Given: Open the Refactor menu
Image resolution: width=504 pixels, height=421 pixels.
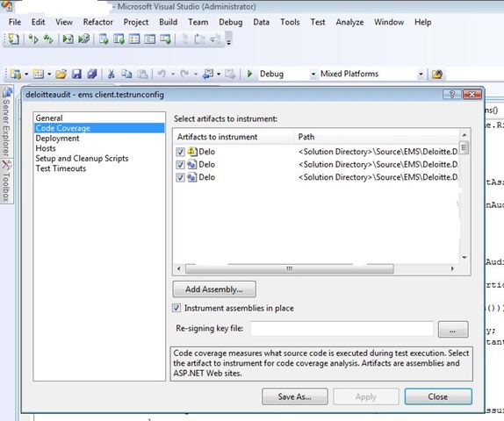Looking at the screenshot, I should pos(98,22).
